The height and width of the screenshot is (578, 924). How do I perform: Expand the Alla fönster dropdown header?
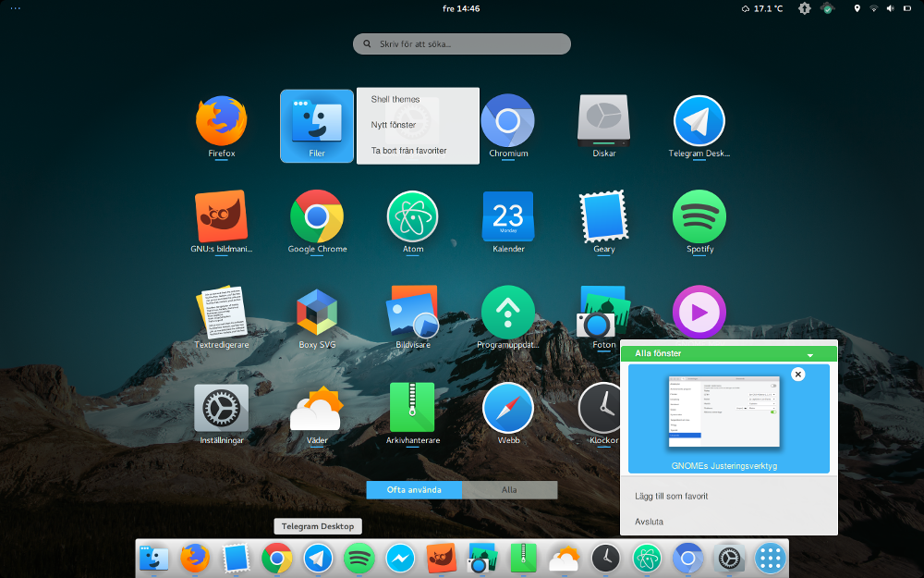coord(728,353)
